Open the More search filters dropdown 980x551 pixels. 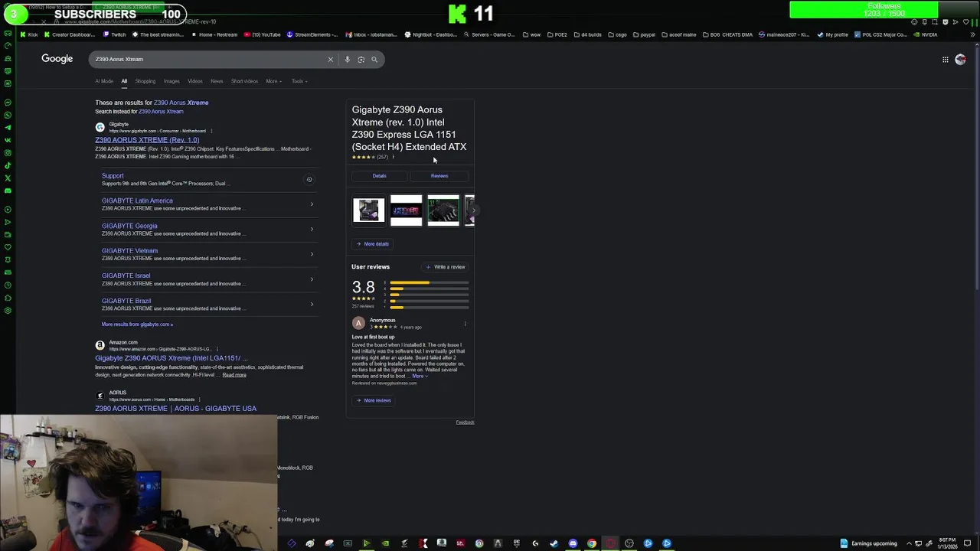(273, 81)
